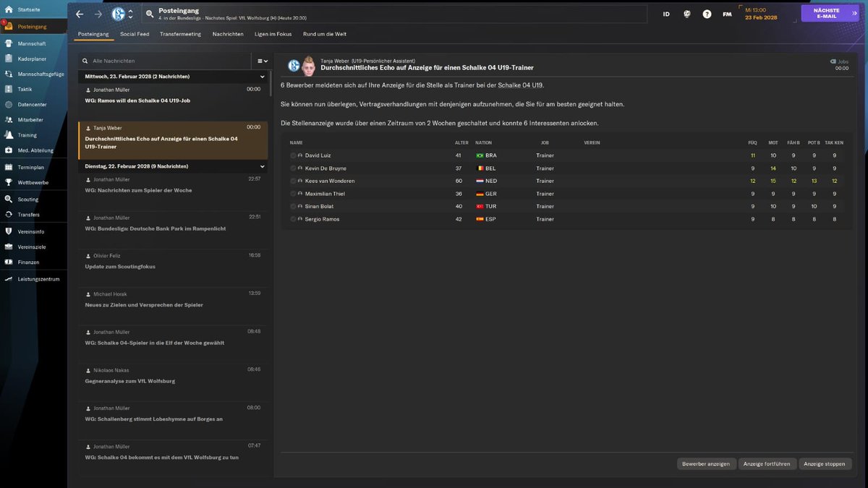Click the Nächste E-Mail button

pos(830,13)
